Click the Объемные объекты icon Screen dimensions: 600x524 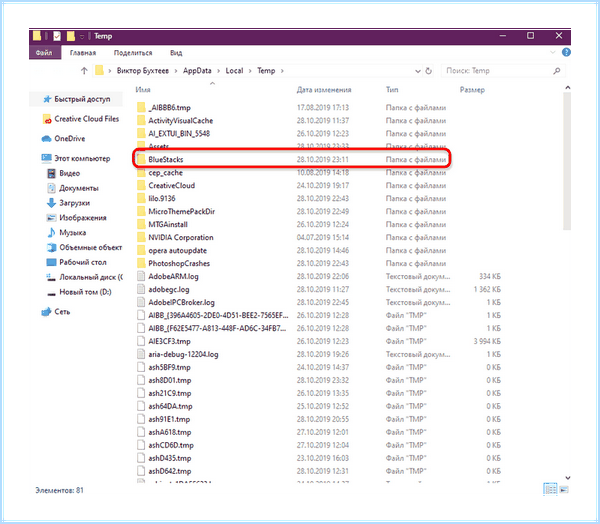[51, 247]
